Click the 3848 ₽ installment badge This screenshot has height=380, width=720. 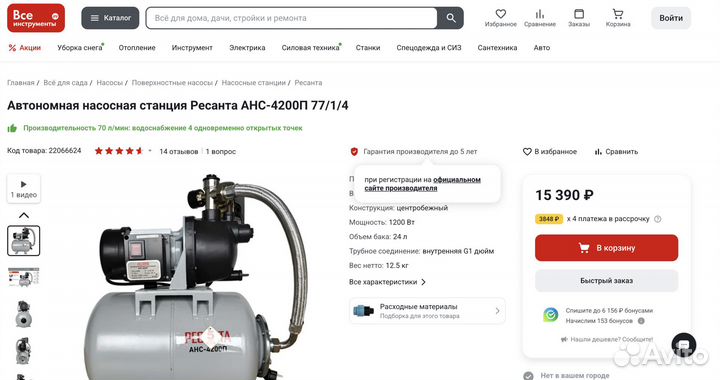[549, 219]
